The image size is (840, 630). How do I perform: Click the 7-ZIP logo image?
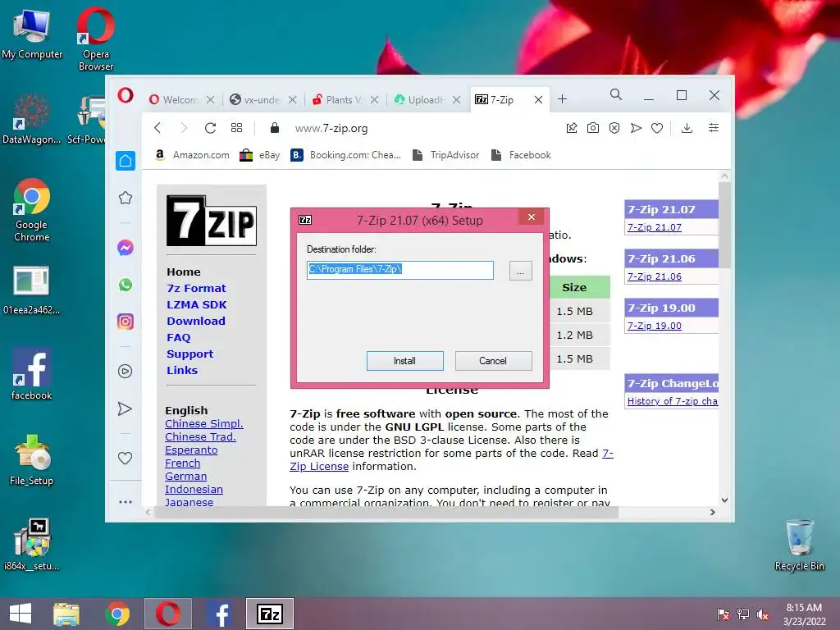[x=212, y=220]
